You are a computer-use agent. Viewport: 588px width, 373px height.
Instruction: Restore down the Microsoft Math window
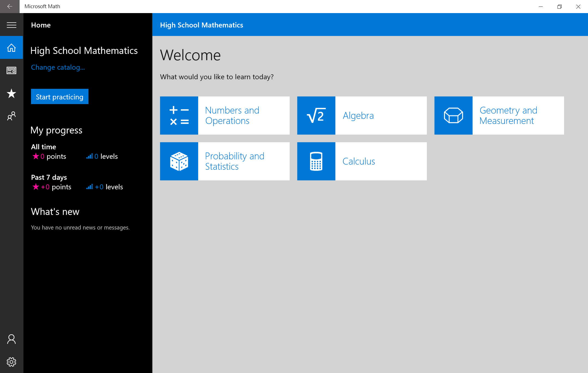[559, 7]
